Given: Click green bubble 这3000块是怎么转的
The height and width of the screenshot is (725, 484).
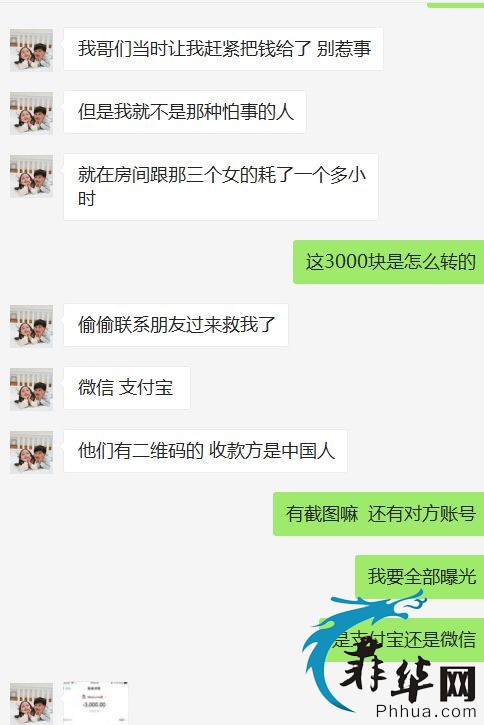Looking at the screenshot, I should 388,262.
